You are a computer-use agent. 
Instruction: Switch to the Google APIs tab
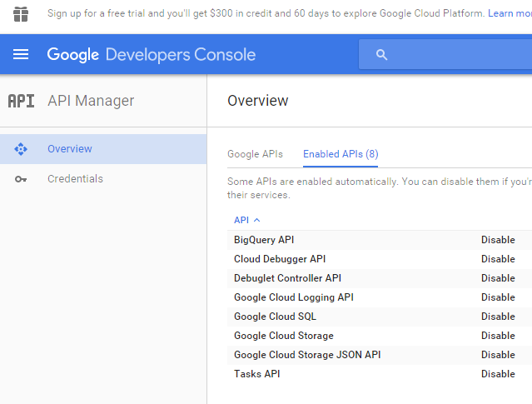pyautogui.click(x=255, y=154)
